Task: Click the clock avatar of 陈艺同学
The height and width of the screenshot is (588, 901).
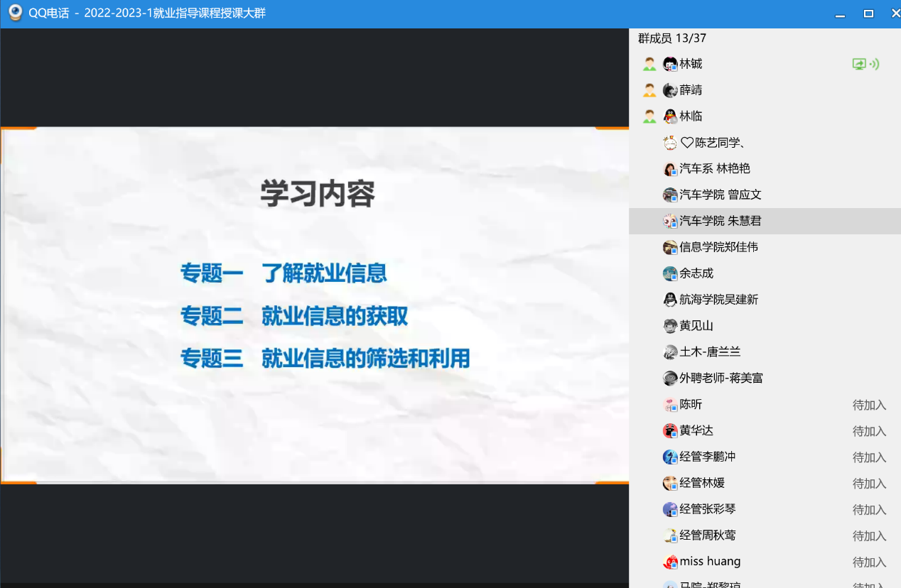Action: click(670, 143)
